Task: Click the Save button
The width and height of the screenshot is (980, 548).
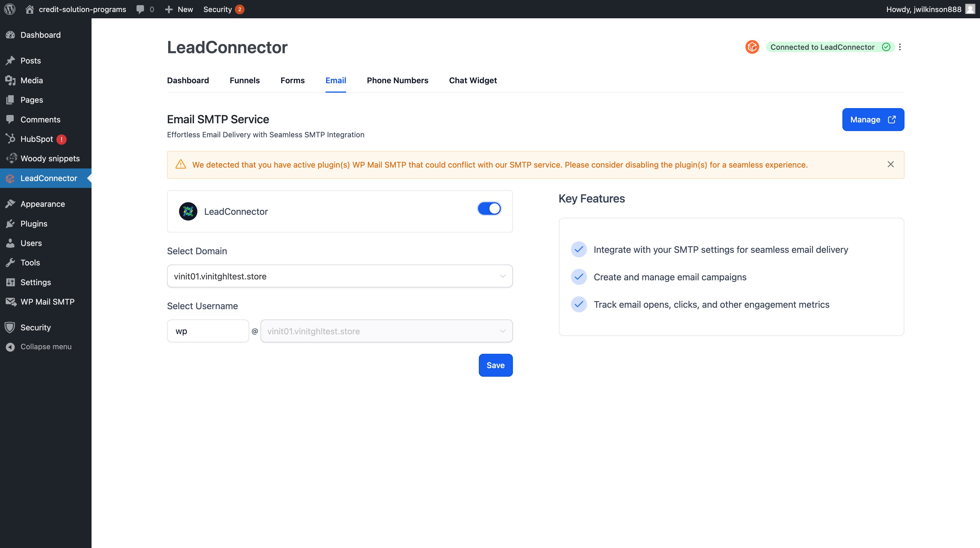Action: (495, 365)
